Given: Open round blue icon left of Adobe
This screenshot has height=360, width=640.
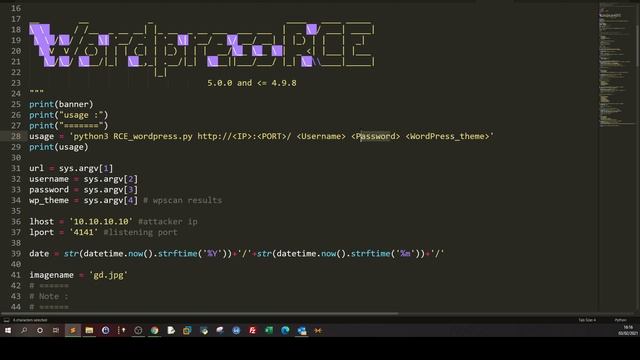Looking at the screenshot, I should coord(236,330).
